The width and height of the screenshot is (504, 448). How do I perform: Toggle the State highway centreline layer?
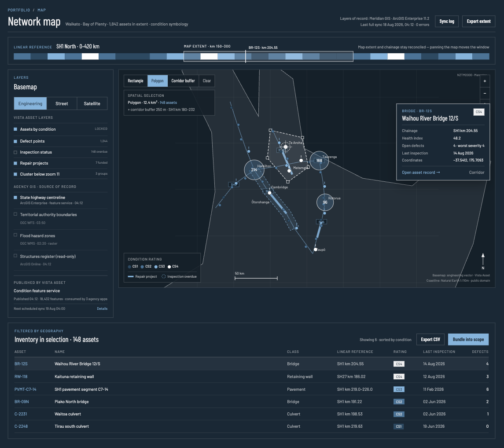[x=15, y=197]
